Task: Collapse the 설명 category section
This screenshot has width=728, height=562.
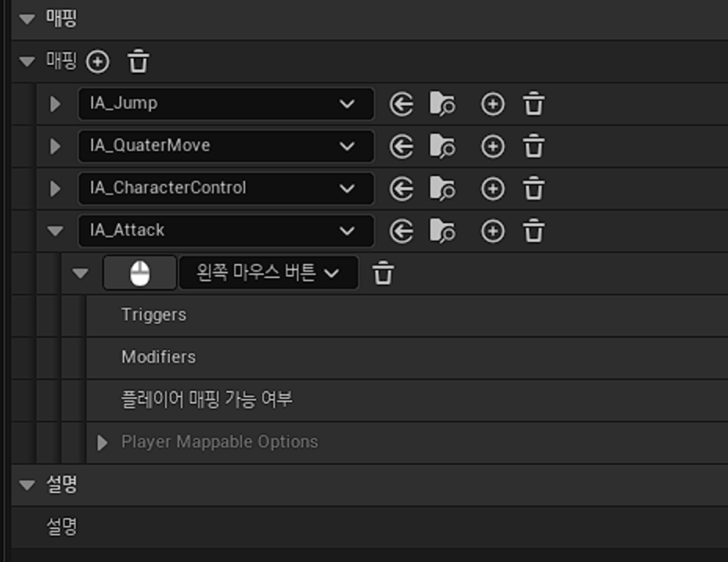Action: [27, 485]
